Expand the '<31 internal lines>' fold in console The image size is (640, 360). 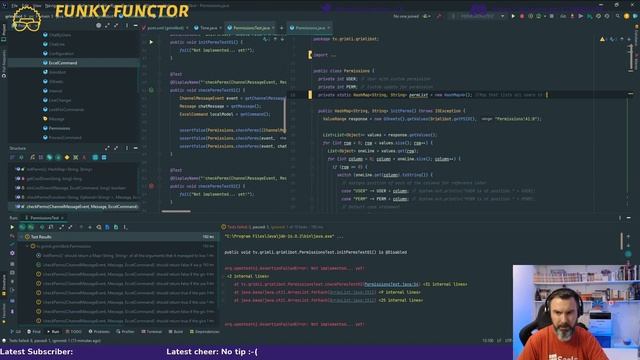point(445,284)
